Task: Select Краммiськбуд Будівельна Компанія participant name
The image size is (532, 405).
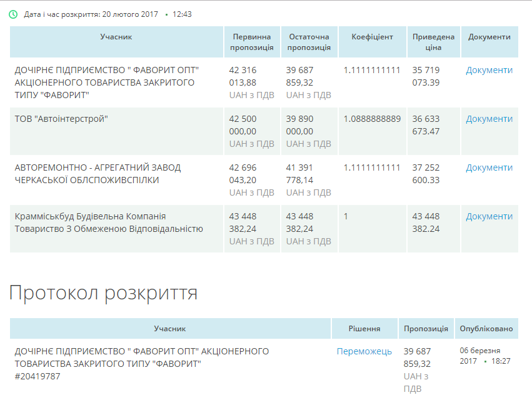Action: pos(109,222)
